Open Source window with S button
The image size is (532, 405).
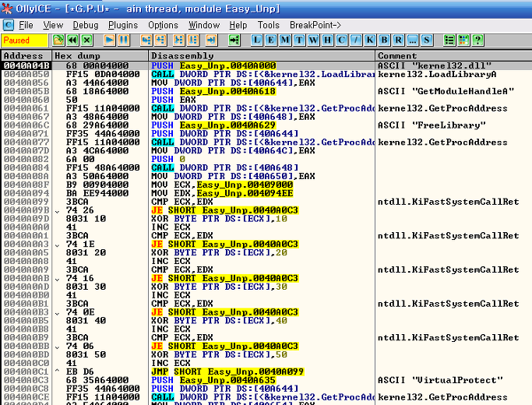(x=427, y=40)
